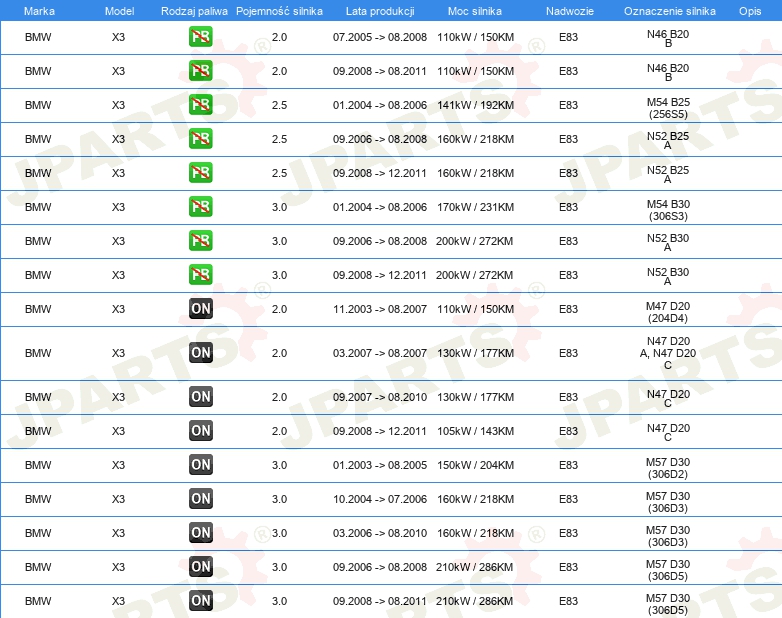Image resolution: width=782 pixels, height=618 pixels.
Task: Select engine code M54 B30 (306S3)
Action: 668,209
